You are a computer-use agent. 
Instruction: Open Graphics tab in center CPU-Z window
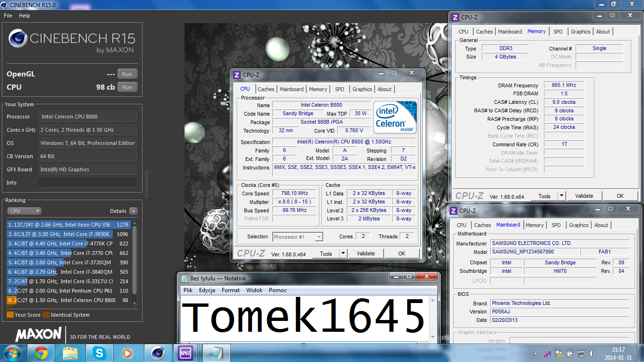click(362, 89)
